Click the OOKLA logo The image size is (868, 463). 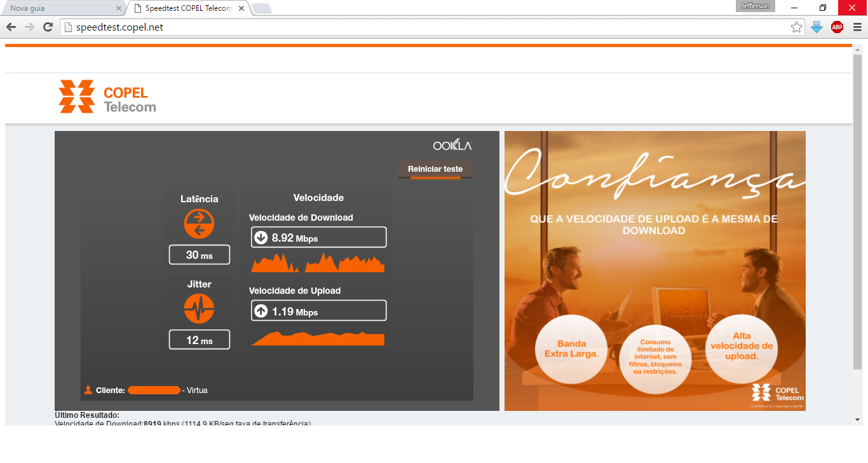click(x=452, y=146)
